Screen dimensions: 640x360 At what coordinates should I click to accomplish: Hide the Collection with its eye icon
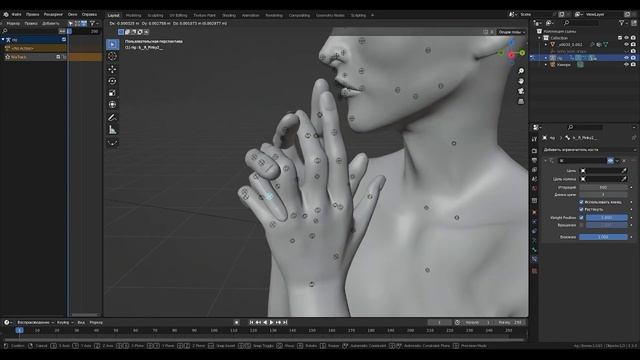tap(626, 38)
